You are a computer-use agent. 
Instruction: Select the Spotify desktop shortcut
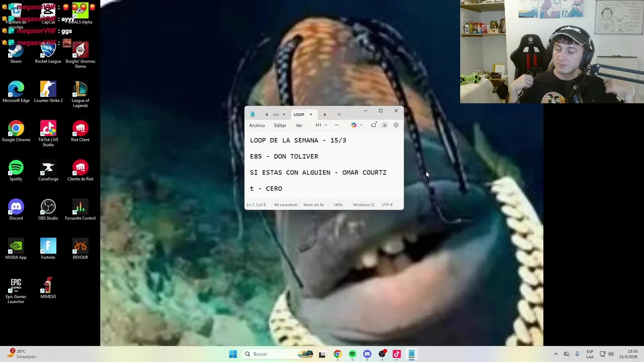tap(16, 170)
